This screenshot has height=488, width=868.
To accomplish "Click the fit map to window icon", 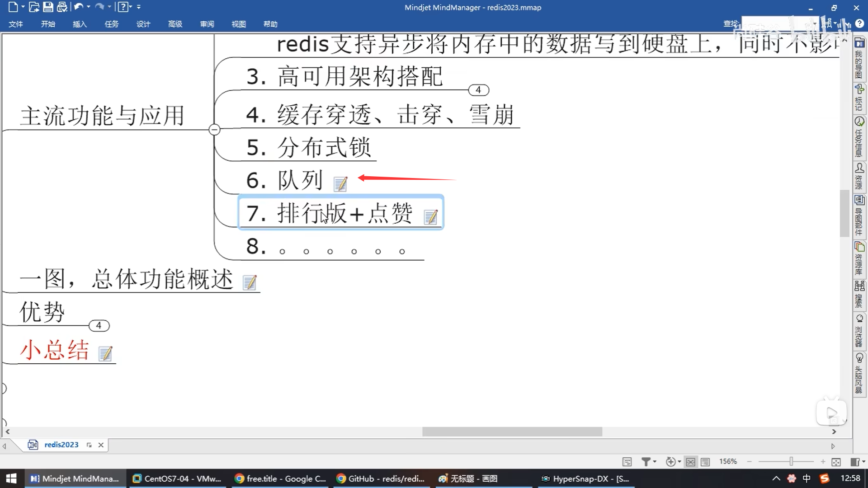I will [836, 461].
